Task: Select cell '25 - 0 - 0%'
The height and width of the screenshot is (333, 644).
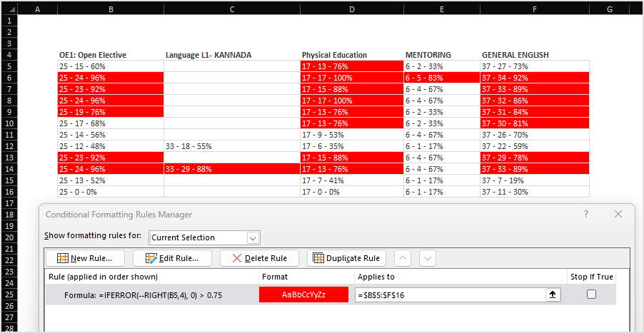Action: point(111,192)
